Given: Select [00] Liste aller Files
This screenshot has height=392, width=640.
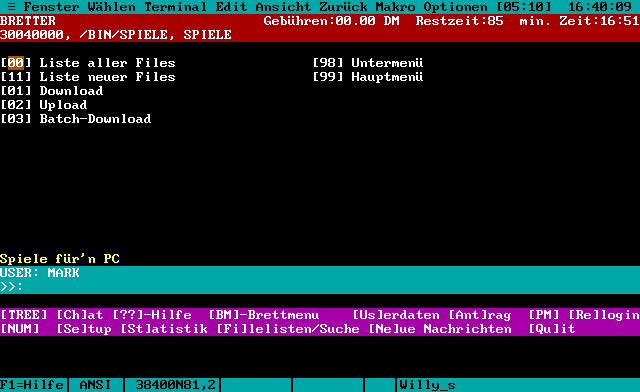Looking at the screenshot, I should 88,63.
